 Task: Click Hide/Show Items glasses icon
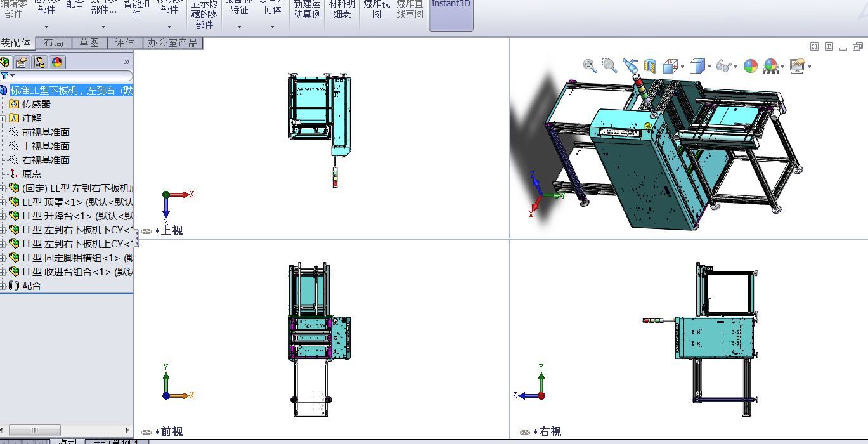click(x=723, y=66)
